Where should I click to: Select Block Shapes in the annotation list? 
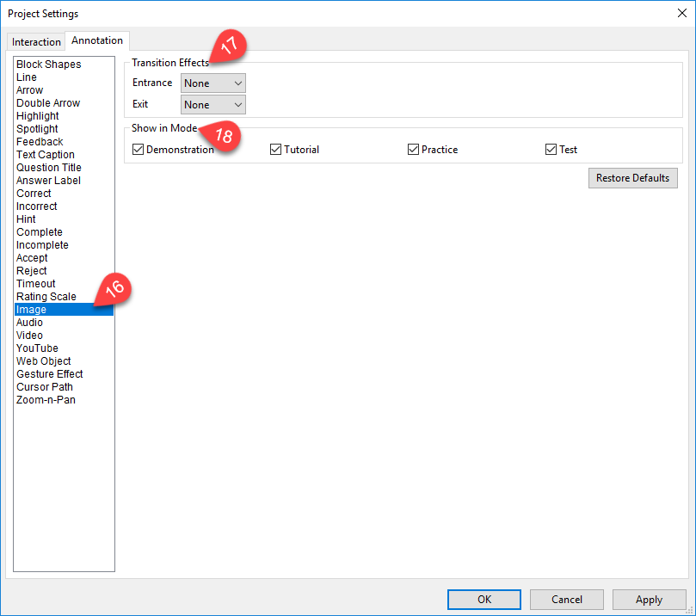48,65
